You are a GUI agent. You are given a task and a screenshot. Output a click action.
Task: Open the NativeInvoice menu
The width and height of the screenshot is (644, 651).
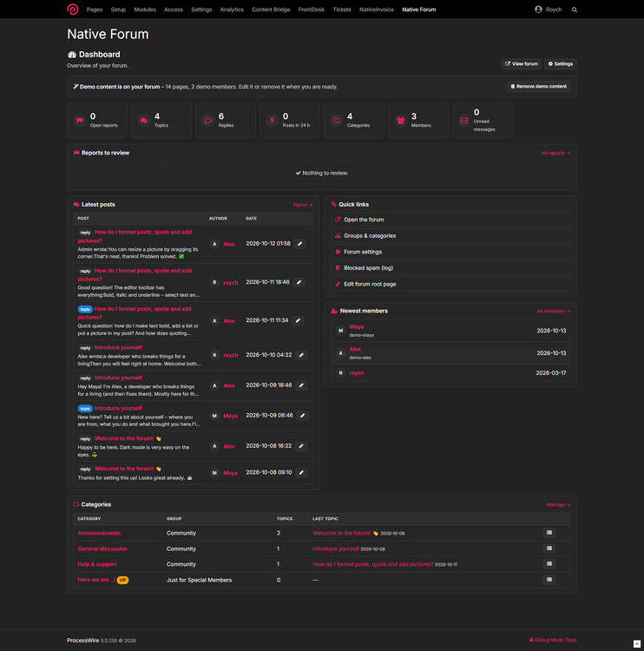376,10
